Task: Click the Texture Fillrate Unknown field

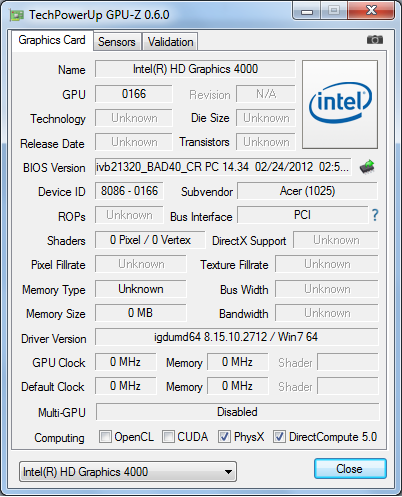Action: click(327, 264)
